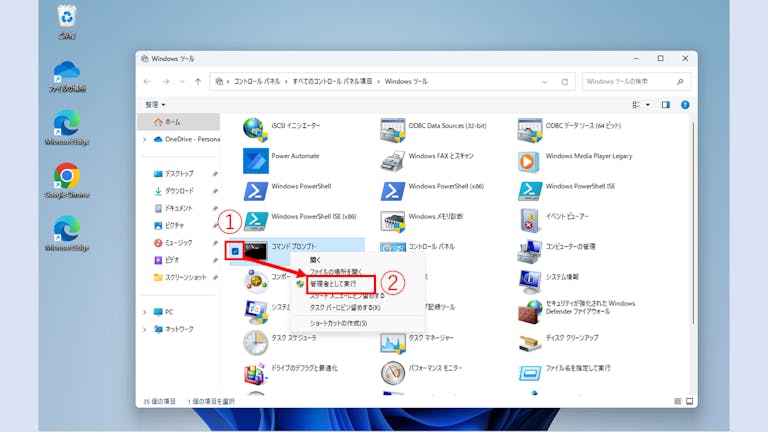The image size is (768, 432).
Task: Uncheck the コマンド プロンプト selection checkbox
Action: (235, 251)
